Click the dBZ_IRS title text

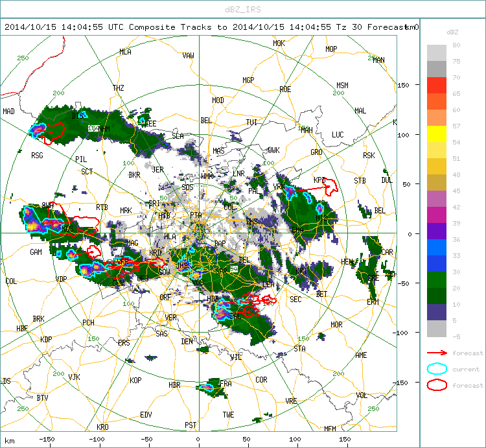(243, 10)
